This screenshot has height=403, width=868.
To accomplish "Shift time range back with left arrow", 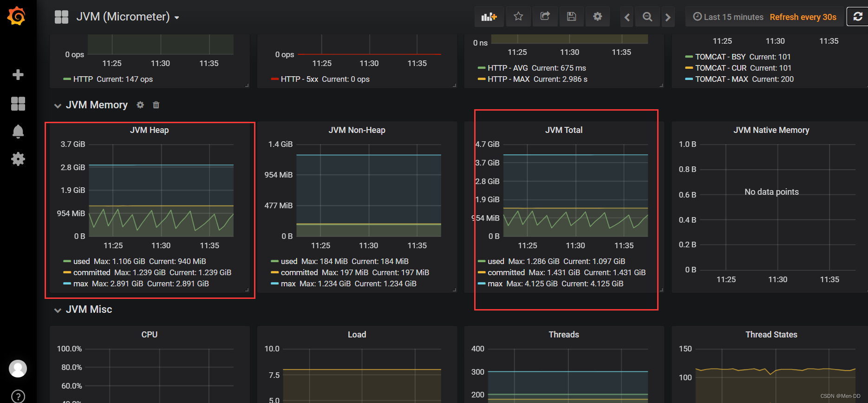I will pos(627,17).
